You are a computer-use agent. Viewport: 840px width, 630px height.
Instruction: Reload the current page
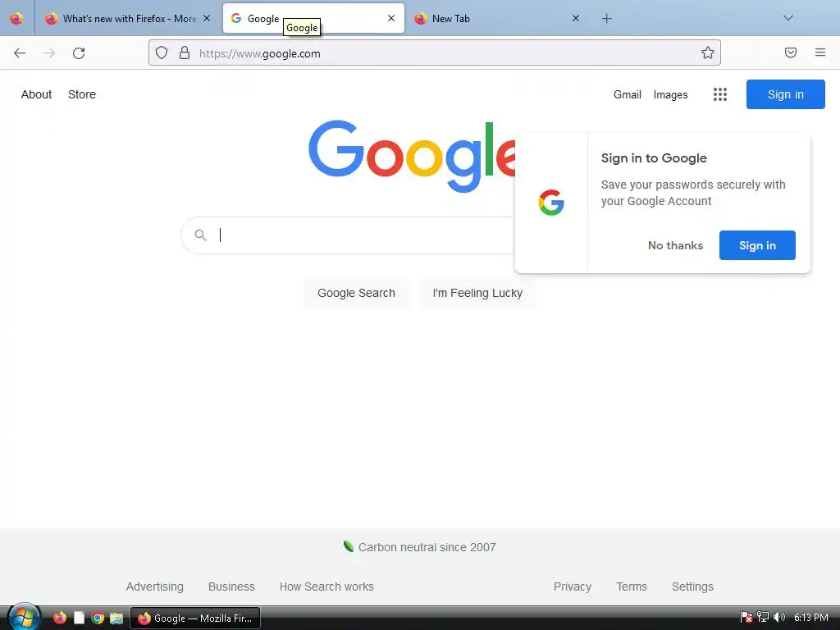[x=79, y=53]
